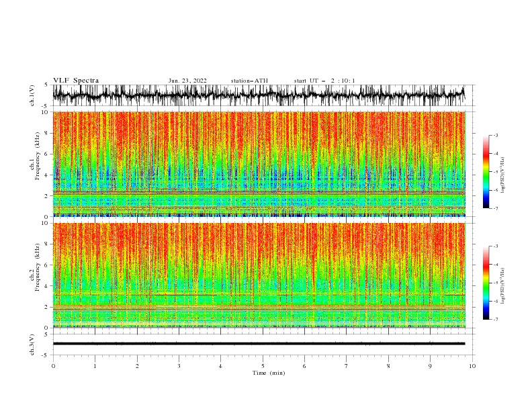This screenshot has width=532, height=411.
Task: Select the date "Jun. 23, 2022"
Action: pyautogui.click(x=187, y=81)
